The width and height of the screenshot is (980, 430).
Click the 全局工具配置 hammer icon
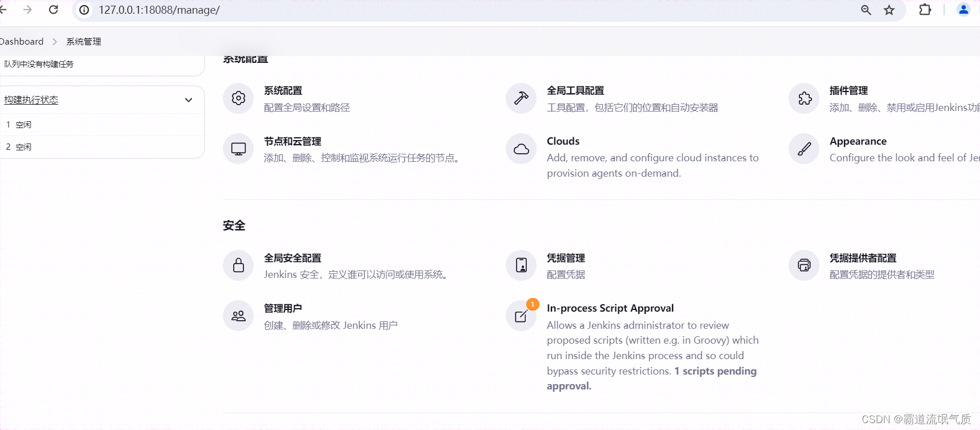[x=521, y=98]
